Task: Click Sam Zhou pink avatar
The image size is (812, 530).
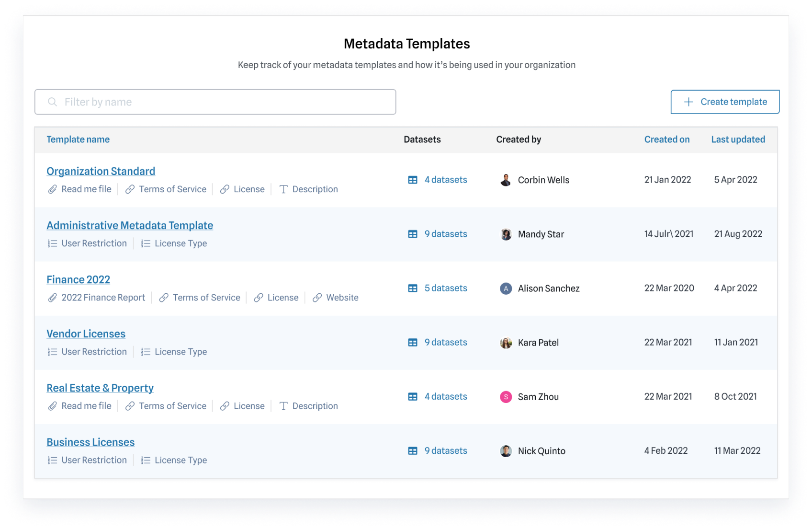Action: pyautogui.click(x=506, y=397)
